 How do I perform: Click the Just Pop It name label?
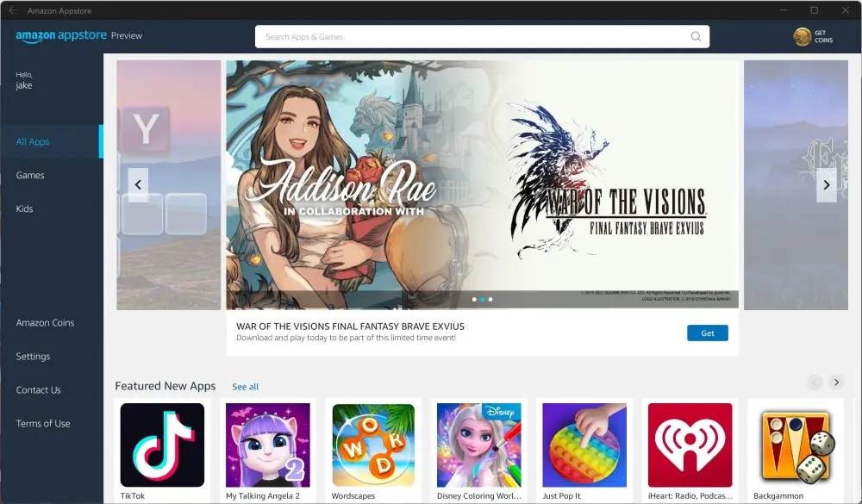click(561, 495)
